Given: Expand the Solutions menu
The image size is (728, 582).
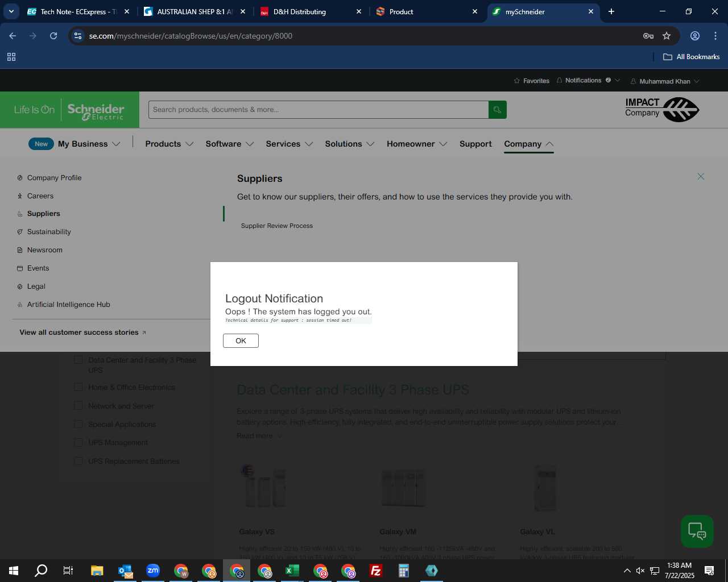Looking at the screenshot, I should coord(350,144).
